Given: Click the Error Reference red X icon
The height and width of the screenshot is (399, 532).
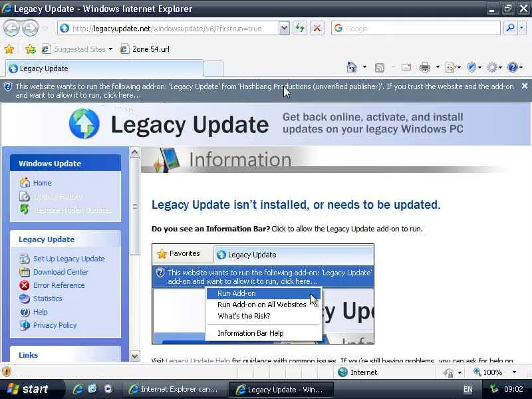Looking at the screenshot, I should point(25,285).
